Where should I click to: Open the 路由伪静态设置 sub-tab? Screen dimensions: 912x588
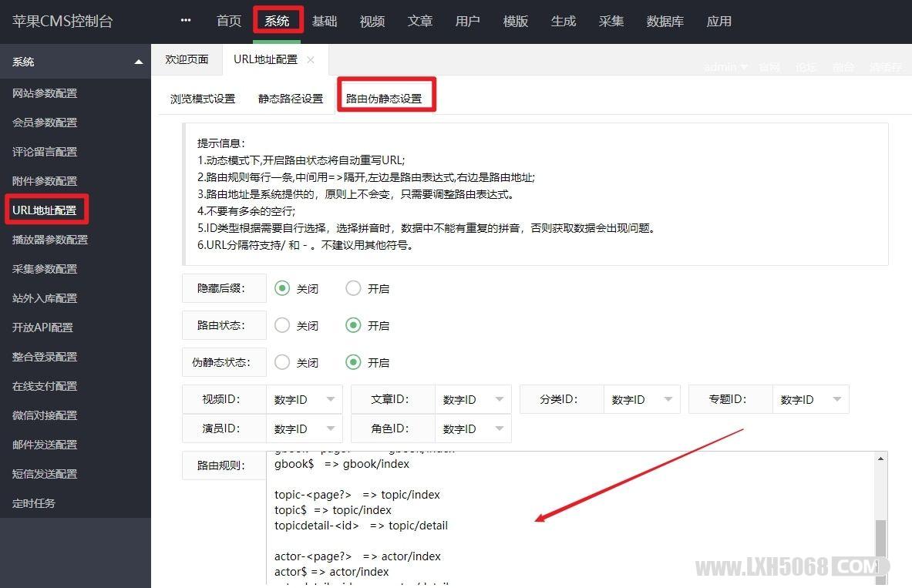(384, 99)
